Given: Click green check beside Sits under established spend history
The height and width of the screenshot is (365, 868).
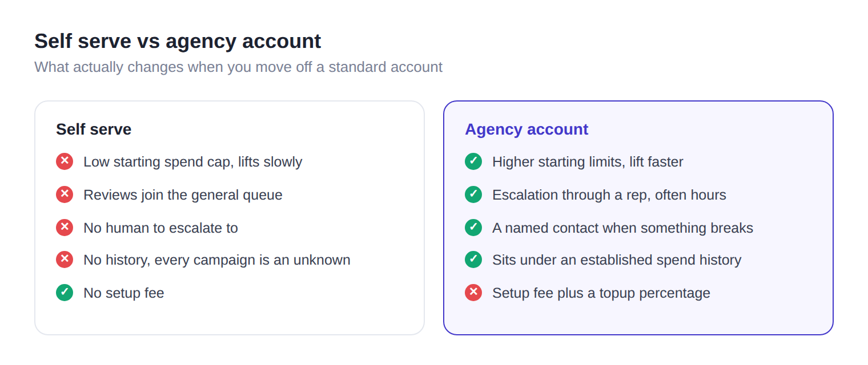Looking at the screenshot, I should [x=473, y=259].
